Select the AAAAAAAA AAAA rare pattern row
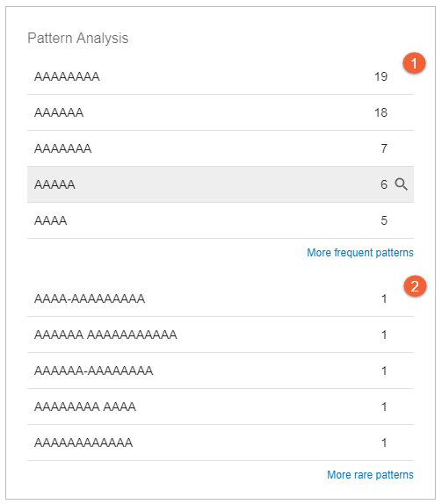Viewport: 442px width, 504px height. point(221,407)
